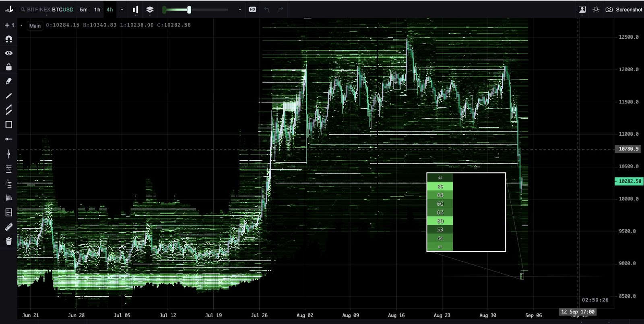
Task: Click the Screenshot button
Action: pos(624,9)
